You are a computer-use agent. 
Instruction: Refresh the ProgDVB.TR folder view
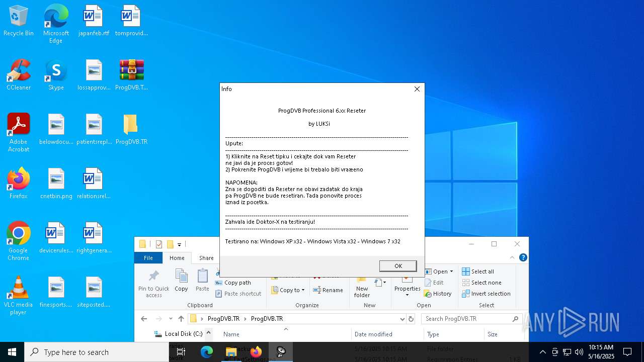tap(411, 319)
